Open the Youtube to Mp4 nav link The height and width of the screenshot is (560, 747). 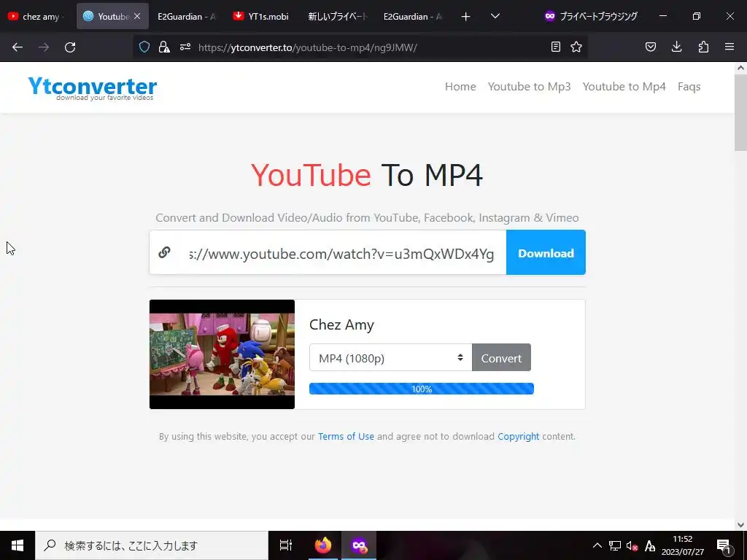[x=624, y=87]
